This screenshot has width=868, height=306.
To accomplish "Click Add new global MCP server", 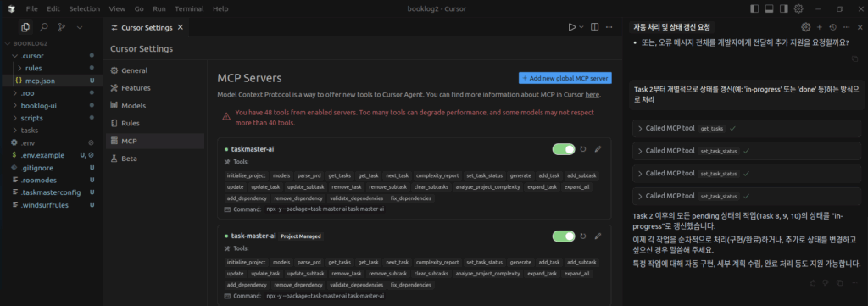I will [x=565, y=78].
